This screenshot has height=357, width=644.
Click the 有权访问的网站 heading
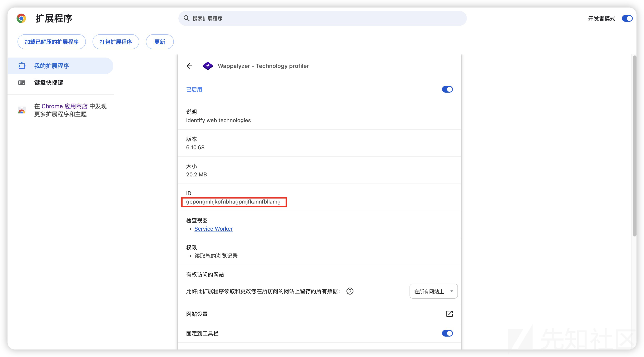pyautogui.click(x=205, y=274)
